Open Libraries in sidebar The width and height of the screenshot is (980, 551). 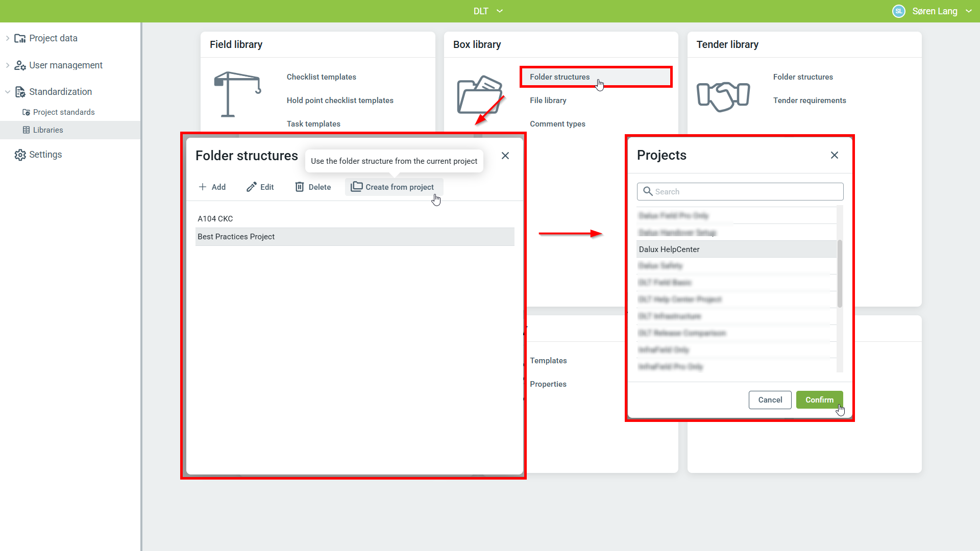tap(48, 130)
